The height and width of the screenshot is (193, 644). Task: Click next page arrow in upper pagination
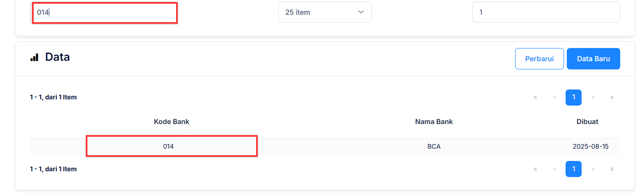coord(593,97)
